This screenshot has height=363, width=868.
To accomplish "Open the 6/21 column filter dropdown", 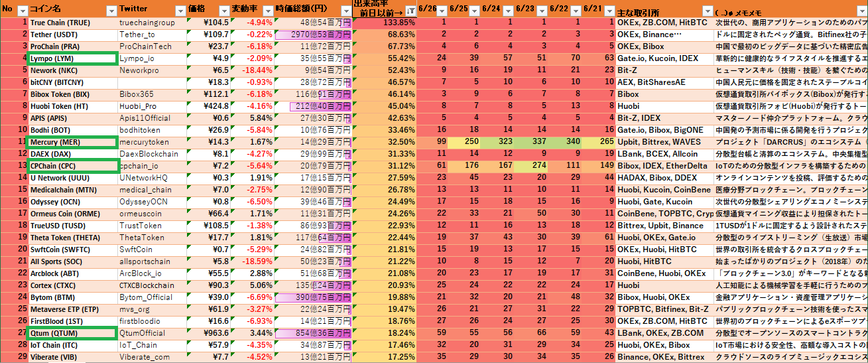I will click(x=609, y=11).
